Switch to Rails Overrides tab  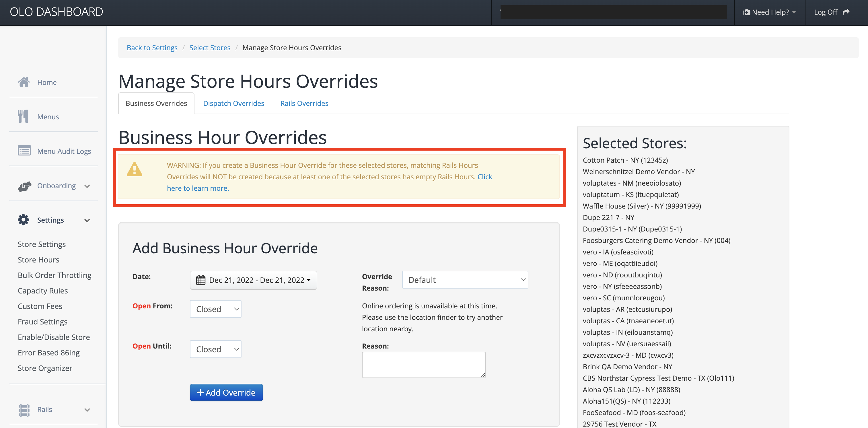tap(304, 103)
